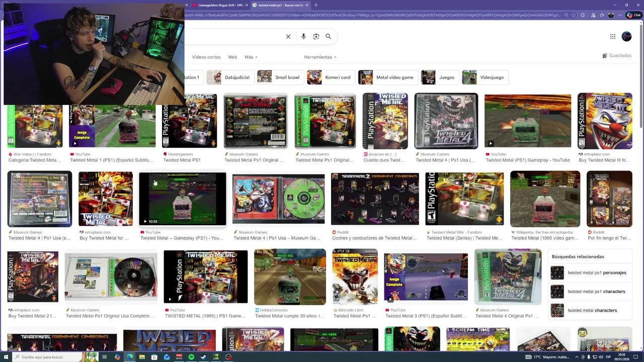Open the Google apps grid icon
The width and height of the screenshot is (644, 362).
coord(613,36)
